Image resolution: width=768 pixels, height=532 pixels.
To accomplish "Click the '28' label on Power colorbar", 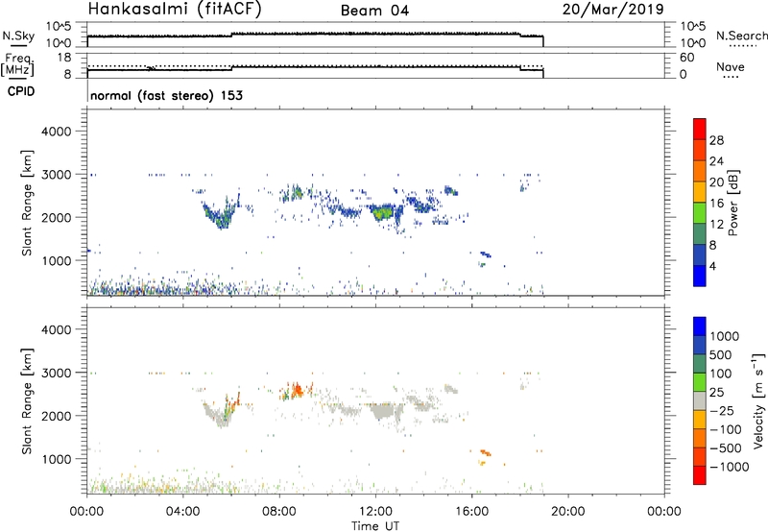I will [716, 140].
